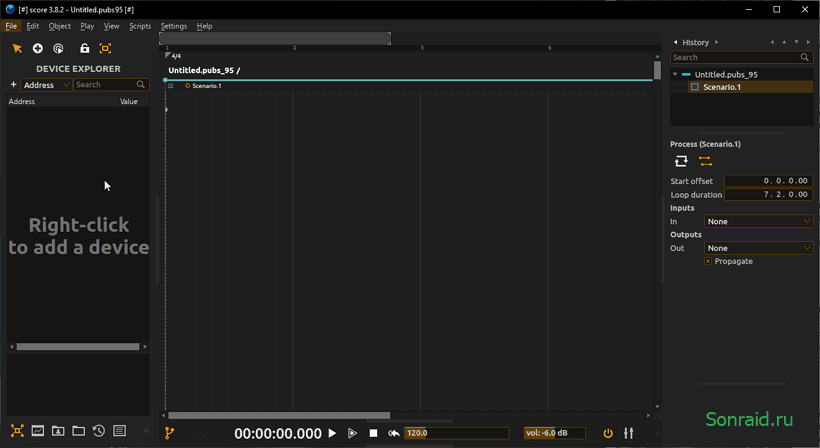Click the reinitialize double-arrow button
The height and width of the screenshot is (448, 820).
pyautogui.click(x=394, y=433)
